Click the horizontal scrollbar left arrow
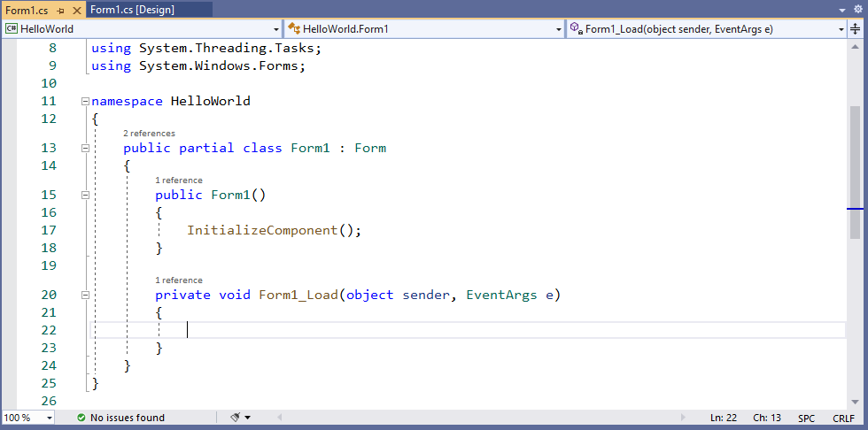The image size is (868, 430). (x=279, y=418)
